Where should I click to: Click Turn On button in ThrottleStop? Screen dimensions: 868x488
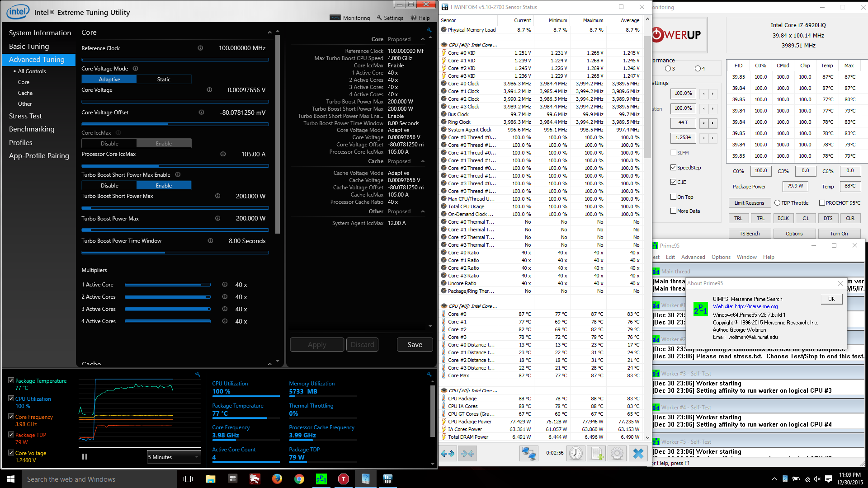pyautogui.click(x=839, y=234)
